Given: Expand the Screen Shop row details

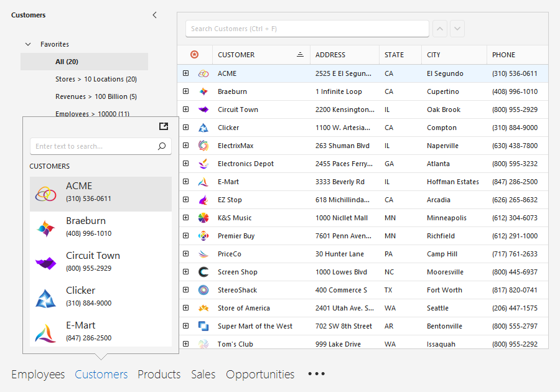Looking at the screenshot, I should [x=185, y=272].
